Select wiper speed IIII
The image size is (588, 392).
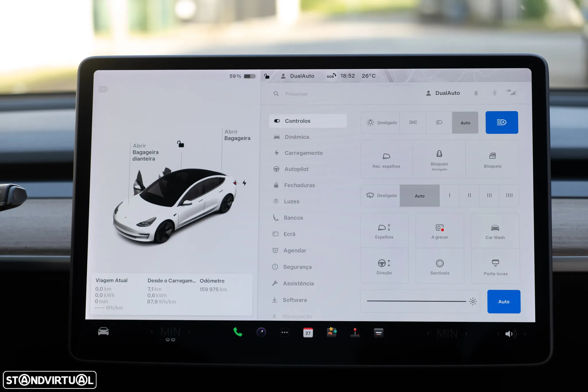[509, 196]
